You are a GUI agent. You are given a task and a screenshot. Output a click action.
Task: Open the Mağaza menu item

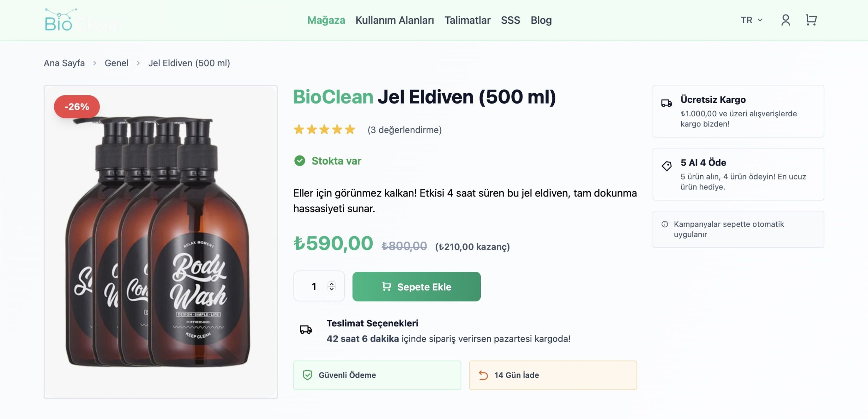pos(326,20)
